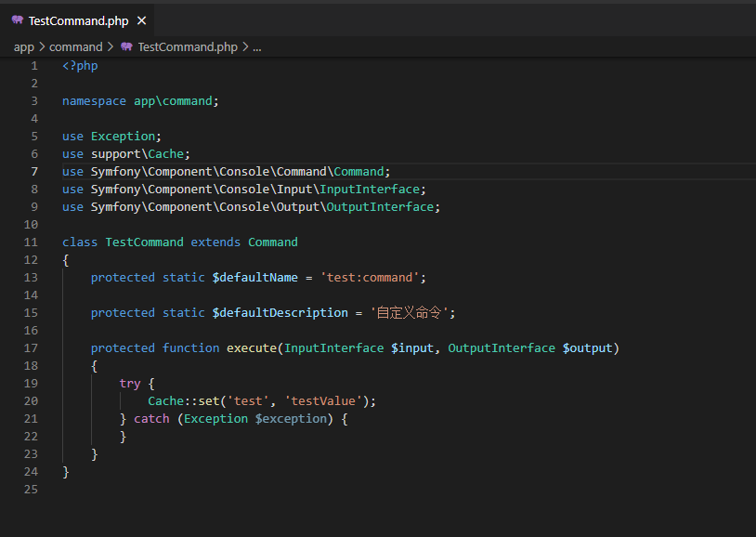Click the parent class "Command" after extends
Image resolution: width=756 pixels, height=537 pixels.
click(x=273, y=242)
